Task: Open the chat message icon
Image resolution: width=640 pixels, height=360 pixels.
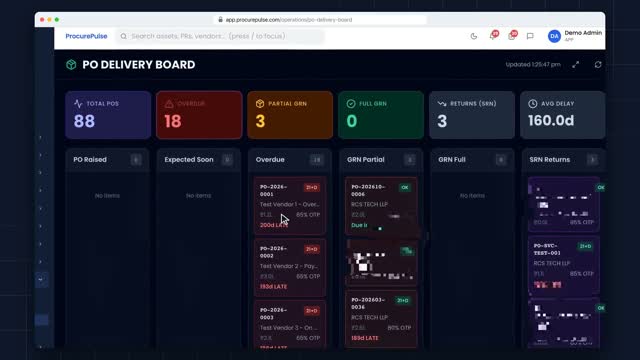Action: coord(530,36)
